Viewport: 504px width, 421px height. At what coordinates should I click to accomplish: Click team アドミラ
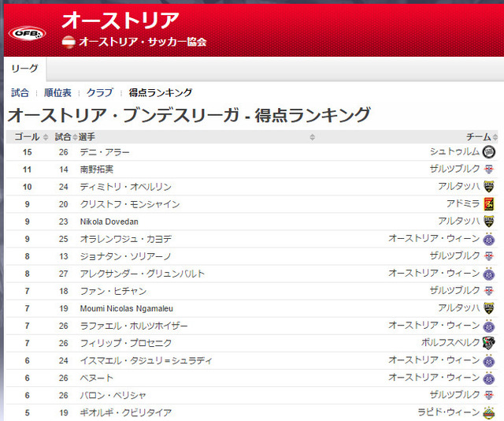pos(463,203)
